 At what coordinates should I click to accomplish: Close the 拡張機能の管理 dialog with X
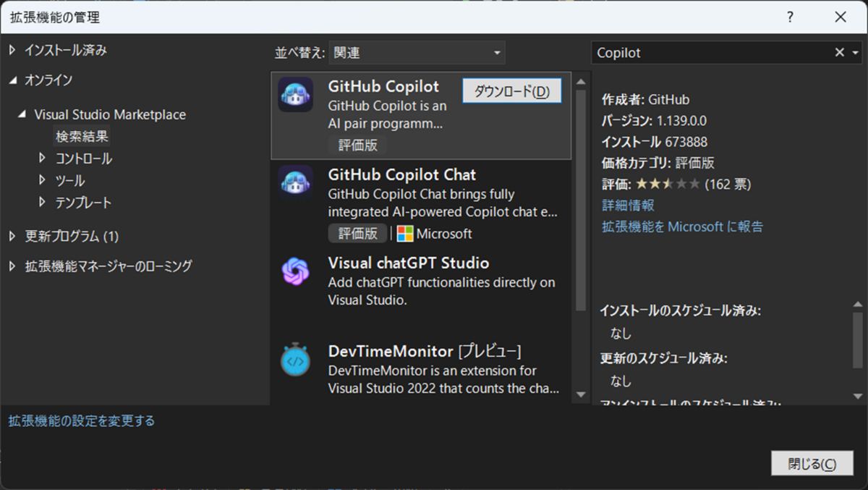coord(840,17)
